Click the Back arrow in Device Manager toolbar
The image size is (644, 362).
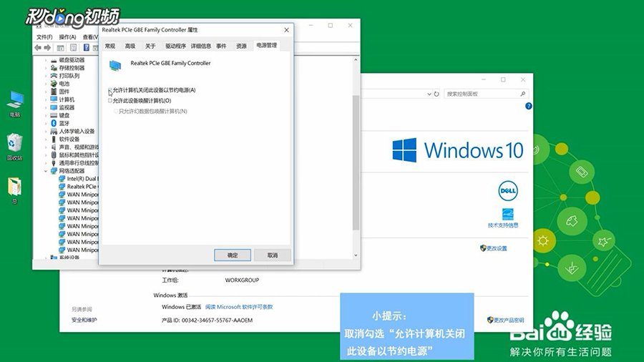(x=38, y=48)
